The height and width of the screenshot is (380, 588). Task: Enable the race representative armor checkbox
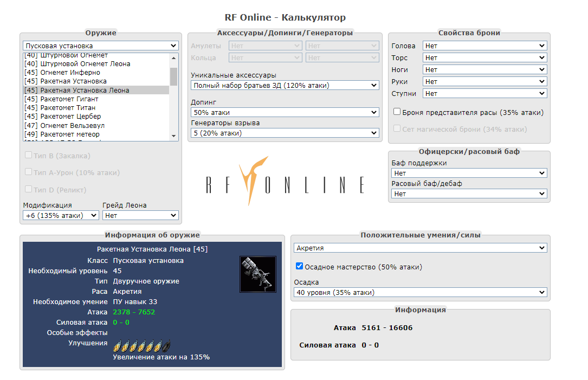click(397, 112)
